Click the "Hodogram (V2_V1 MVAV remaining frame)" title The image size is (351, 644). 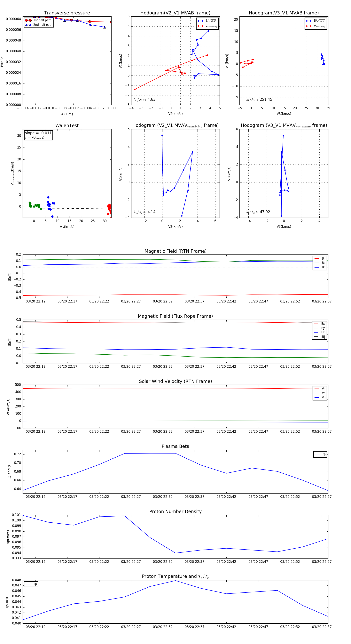point(175,125)
